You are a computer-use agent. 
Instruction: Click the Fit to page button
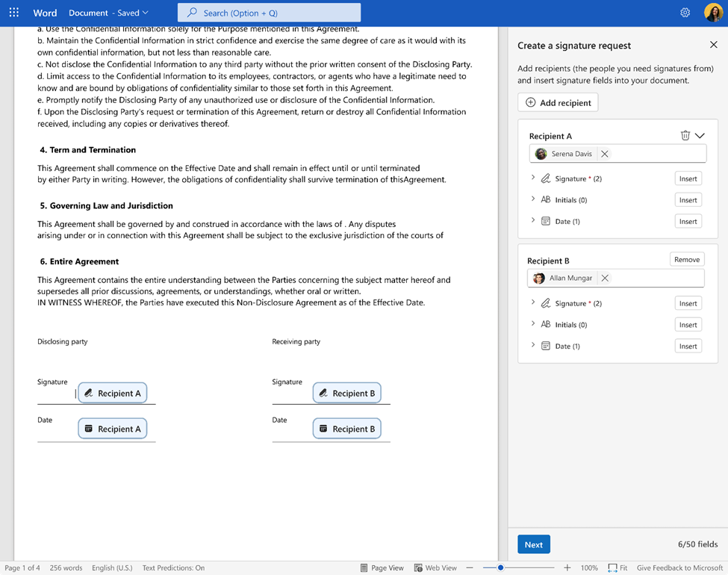617,568
